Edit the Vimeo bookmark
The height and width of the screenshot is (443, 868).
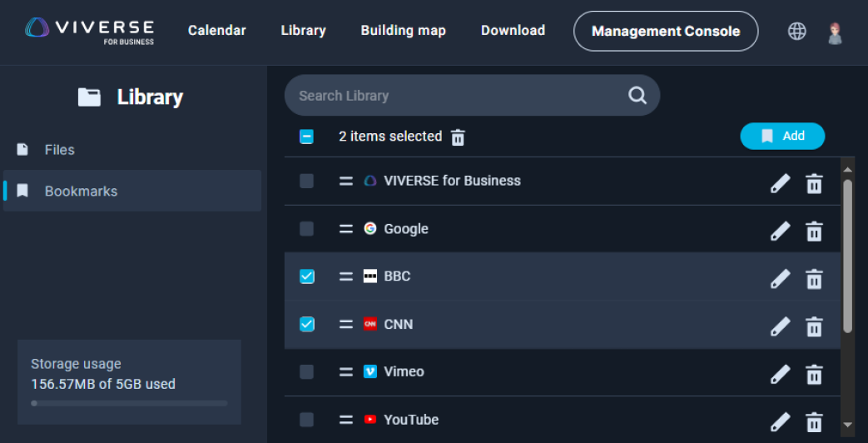[780, 374]
